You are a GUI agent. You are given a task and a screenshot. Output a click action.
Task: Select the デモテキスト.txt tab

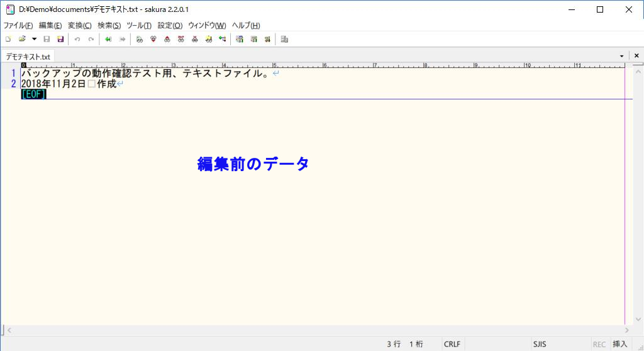28,56
